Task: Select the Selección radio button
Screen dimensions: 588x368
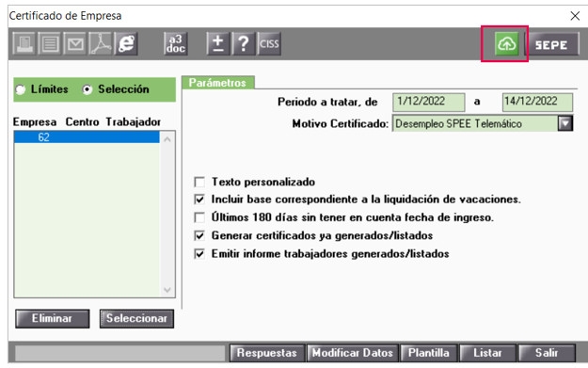Action: coord(87,89)
